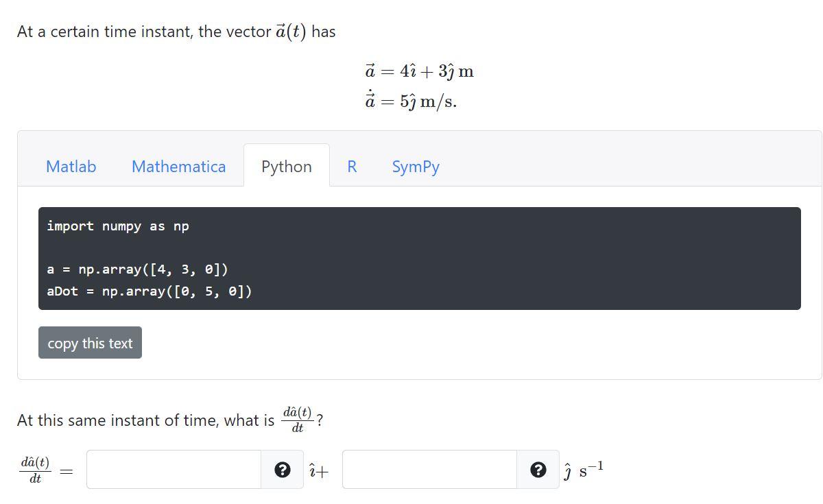Click the dâ(t)/dt label before the inputs

pyautogui.click(x=34, y=469)
